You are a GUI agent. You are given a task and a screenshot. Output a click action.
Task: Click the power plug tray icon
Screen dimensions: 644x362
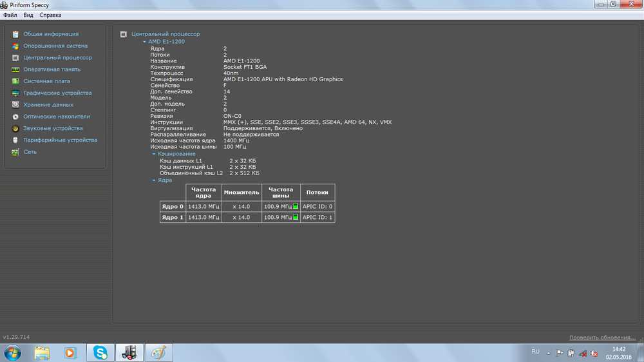tap(571, 353)
